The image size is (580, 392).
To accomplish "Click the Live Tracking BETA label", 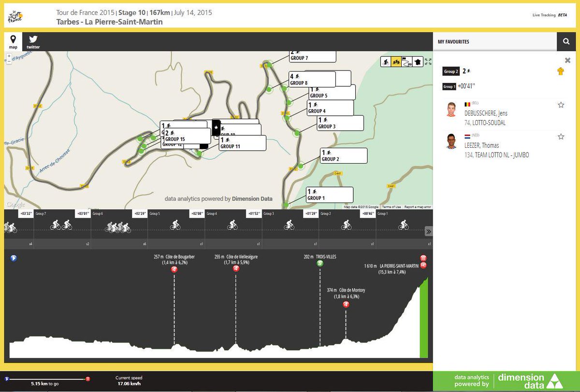I will [550, 15].
